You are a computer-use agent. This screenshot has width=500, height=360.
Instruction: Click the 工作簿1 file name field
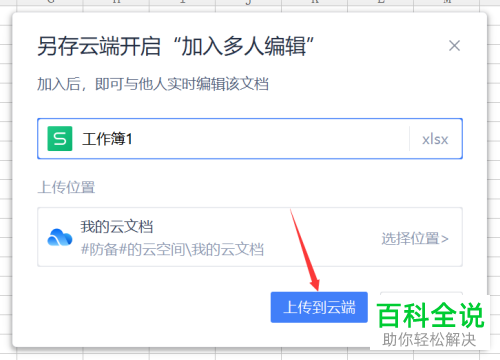pos(250,138)
